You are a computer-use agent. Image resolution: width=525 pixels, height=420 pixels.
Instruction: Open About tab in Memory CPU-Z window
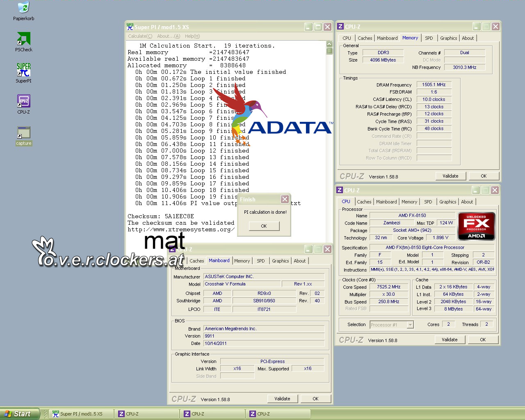tap(468, 38)
